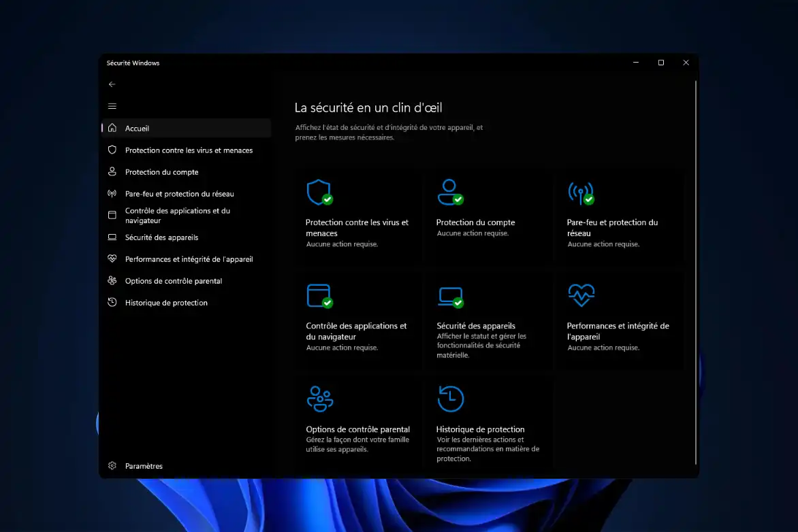Click the person icon beside Protection du compte
The height and width of the screenshot is (532, 798).
click(112, 172)
